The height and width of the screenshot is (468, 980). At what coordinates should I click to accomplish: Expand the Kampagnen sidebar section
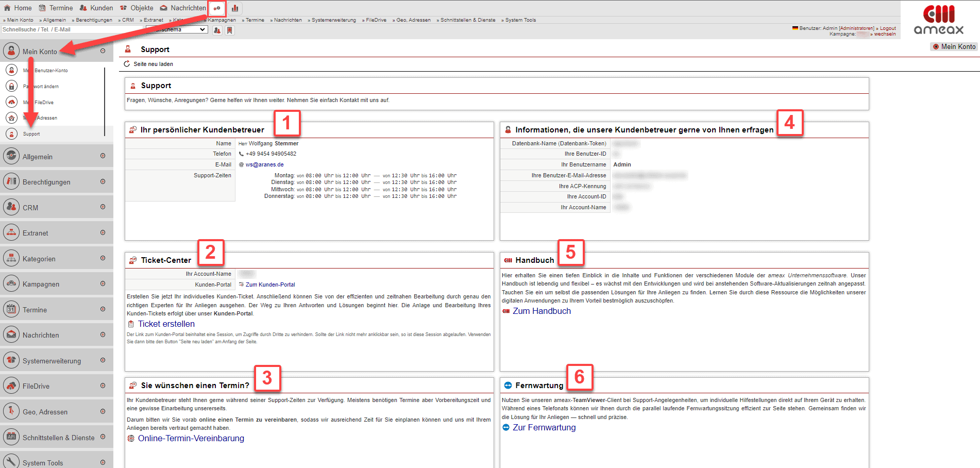(103, 283)
